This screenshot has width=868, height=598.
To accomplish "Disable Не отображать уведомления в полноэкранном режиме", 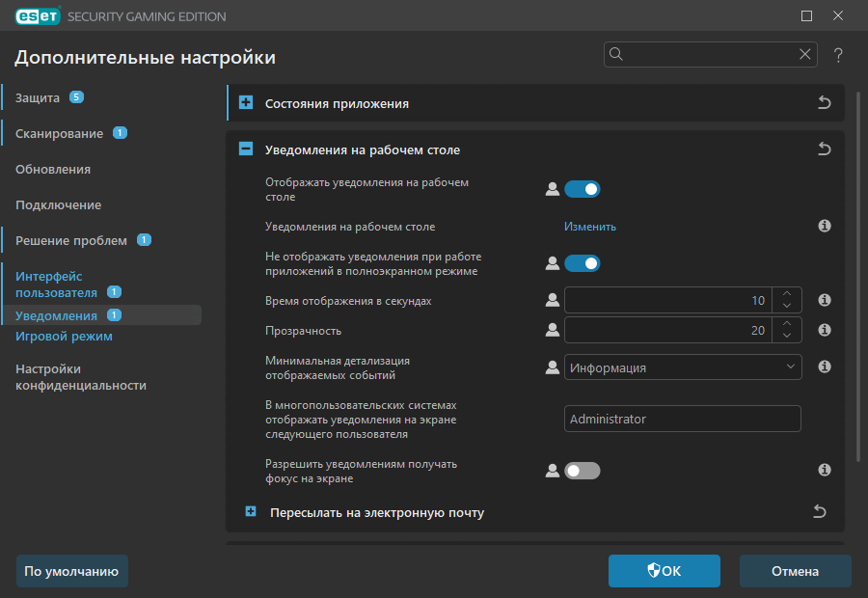I will pos(583,263).
